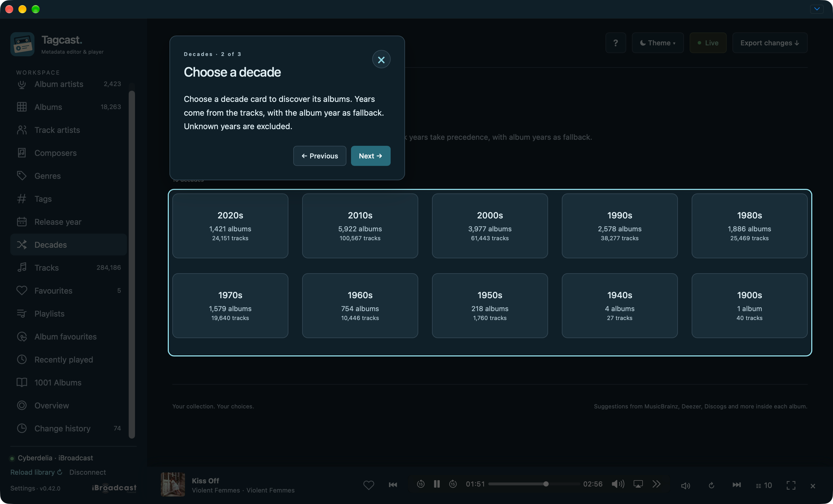833x504 pixels.
Task: Skip to the previous track
Action: click(393, 485)
